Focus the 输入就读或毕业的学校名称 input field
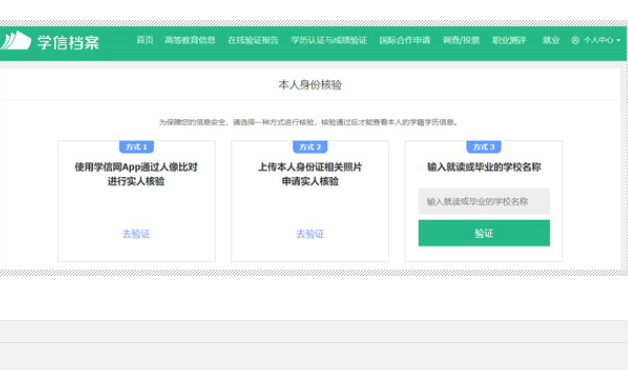This screenshot has width=628, height=370. pyautogui.click(x=484, y=201)
